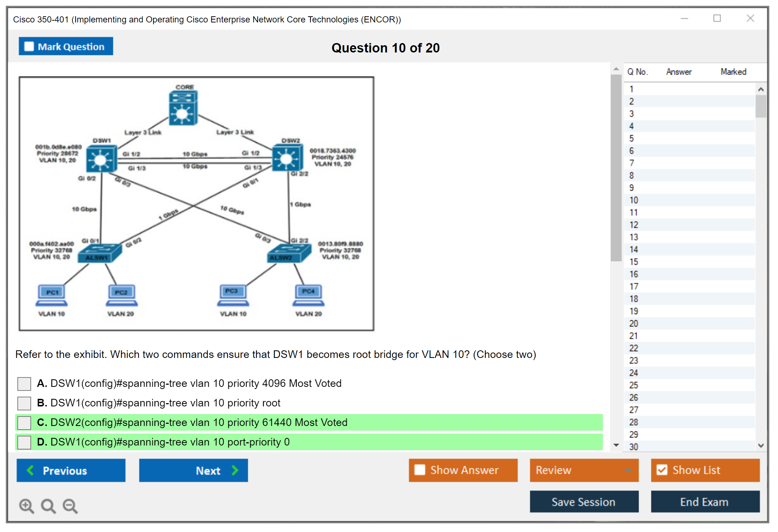Click the DSW2 switch icon in diagram
This screenshot has height=532, width=778.
click(287, 158)
